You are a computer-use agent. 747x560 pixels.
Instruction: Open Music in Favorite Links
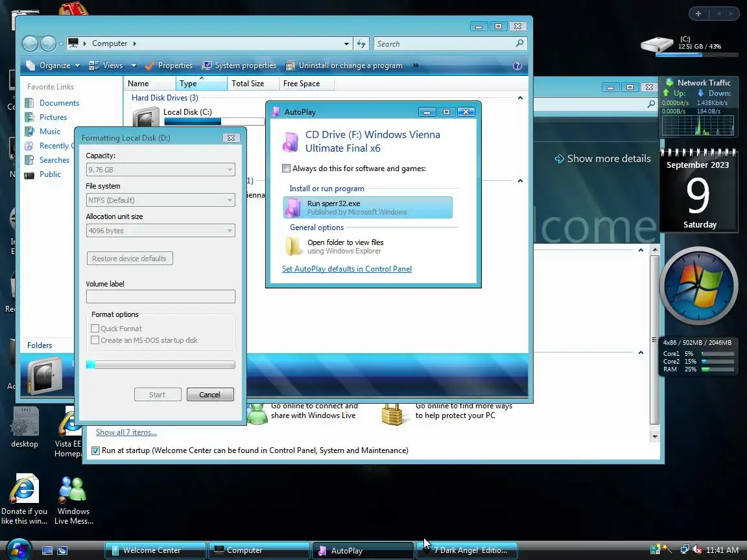[x=49, y=132]
